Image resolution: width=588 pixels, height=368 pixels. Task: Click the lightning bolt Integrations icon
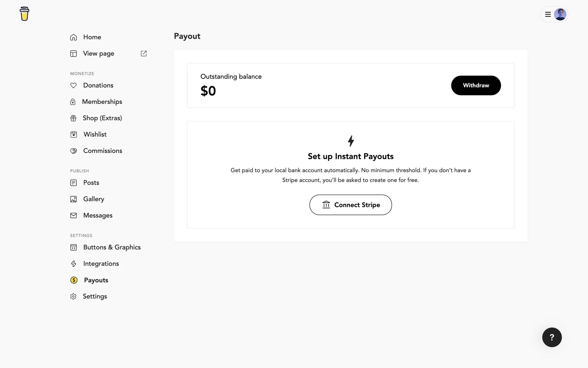(73, 264)
